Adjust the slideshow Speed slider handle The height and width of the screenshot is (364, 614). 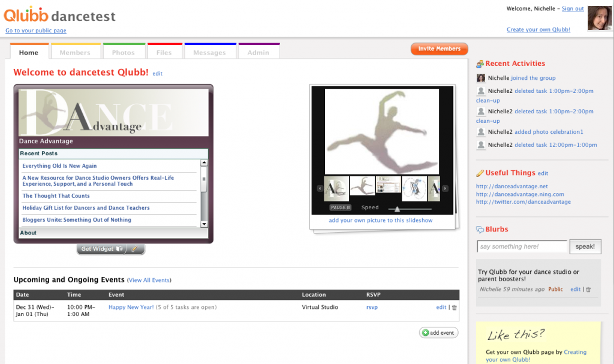[x=397, y=209]
